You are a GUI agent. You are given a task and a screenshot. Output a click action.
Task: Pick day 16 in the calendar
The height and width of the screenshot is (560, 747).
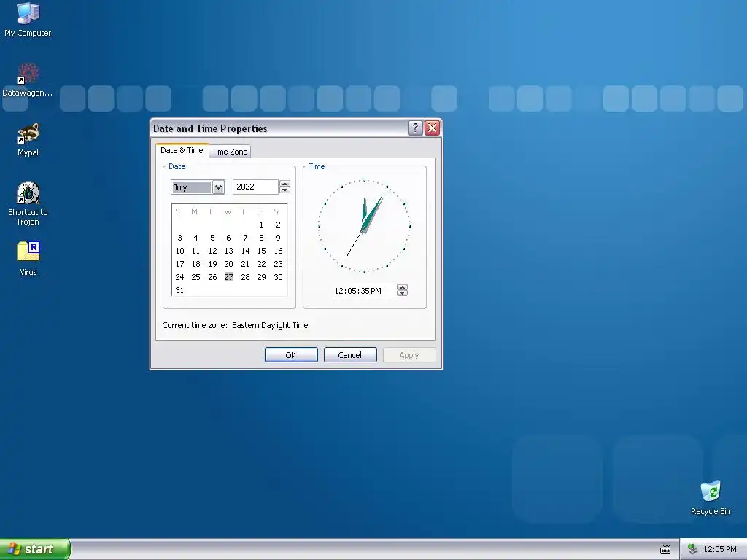[278, 251]
